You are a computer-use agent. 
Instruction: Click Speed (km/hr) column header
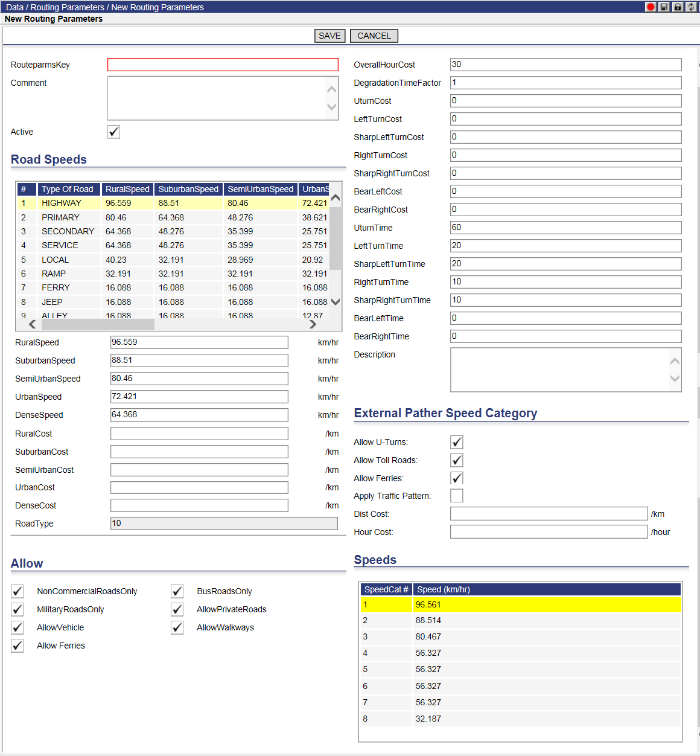coord(547,589)
